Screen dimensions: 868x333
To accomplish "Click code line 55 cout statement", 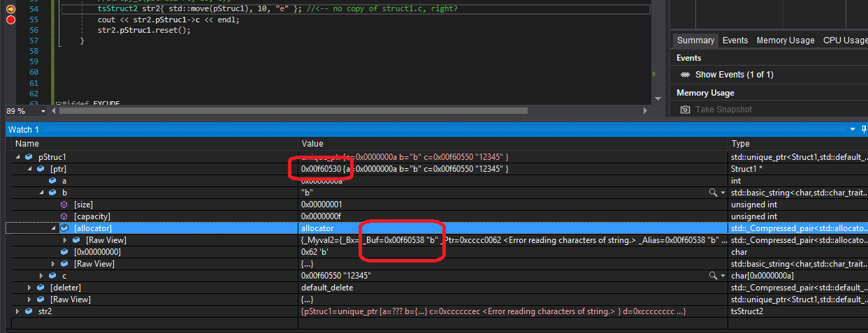I will click(168, 20).
